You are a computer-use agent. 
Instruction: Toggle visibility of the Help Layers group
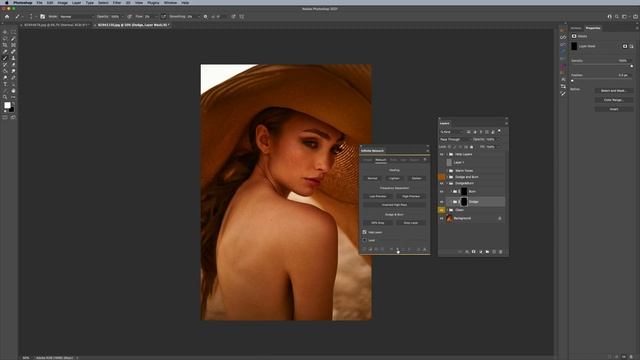coord(442,154)
